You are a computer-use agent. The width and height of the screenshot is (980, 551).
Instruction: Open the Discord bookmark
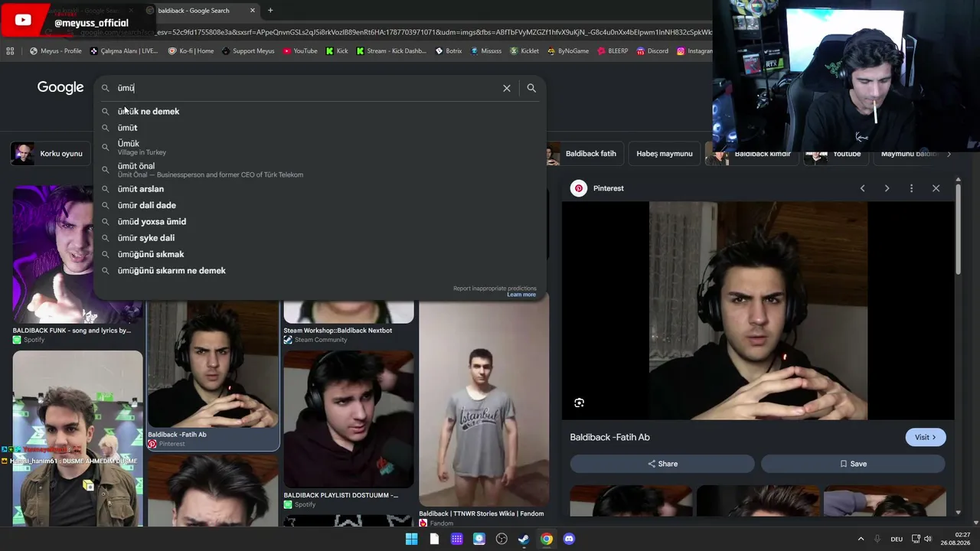coord(652,51)
